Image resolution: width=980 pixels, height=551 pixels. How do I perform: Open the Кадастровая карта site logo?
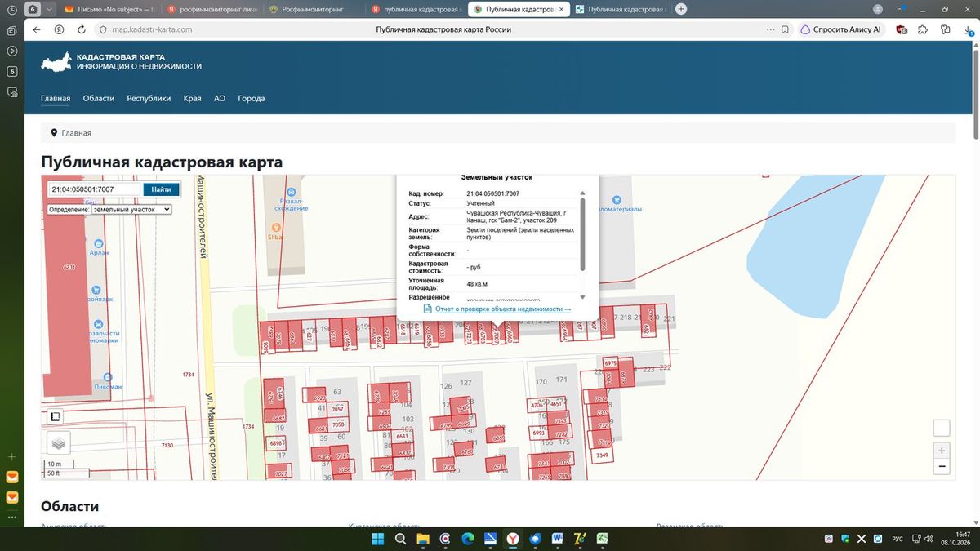pyautogui.click(x=121, y=62)
